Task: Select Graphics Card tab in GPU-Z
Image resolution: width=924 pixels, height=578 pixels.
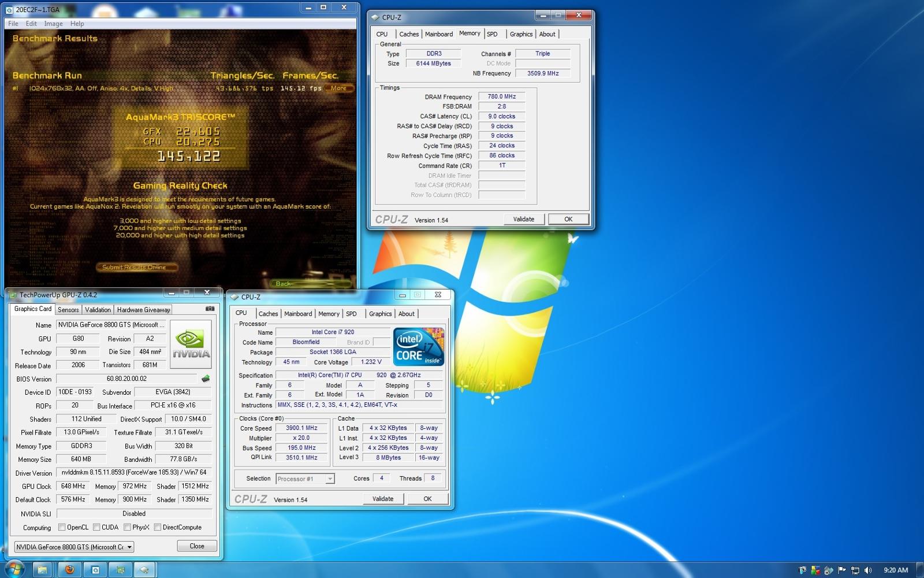Action: (33, 309)
